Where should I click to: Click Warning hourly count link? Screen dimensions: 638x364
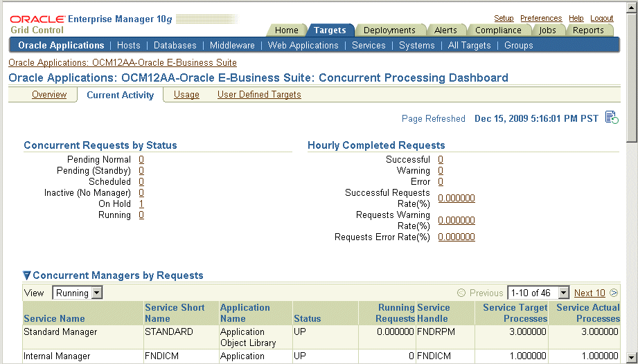coord(441,171)
